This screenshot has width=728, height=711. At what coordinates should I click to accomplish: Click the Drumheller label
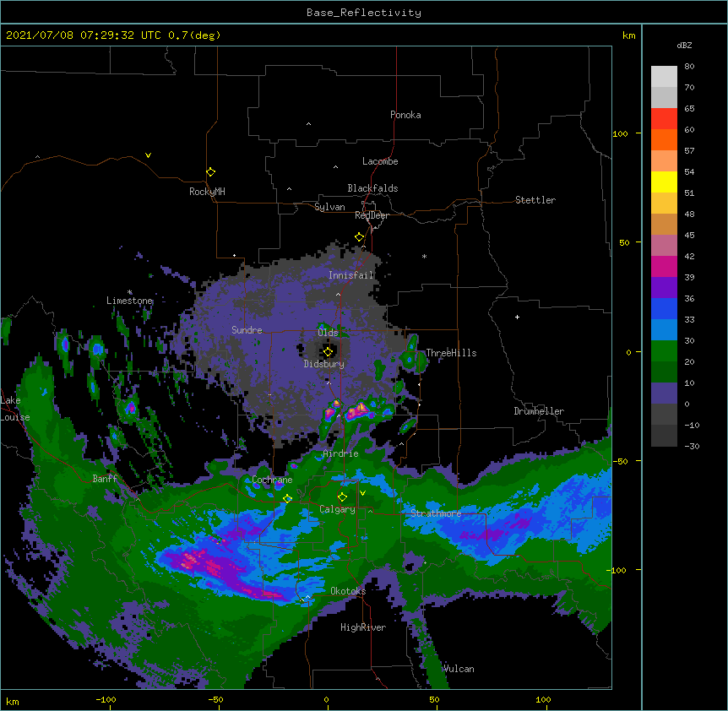pos(539,411)
